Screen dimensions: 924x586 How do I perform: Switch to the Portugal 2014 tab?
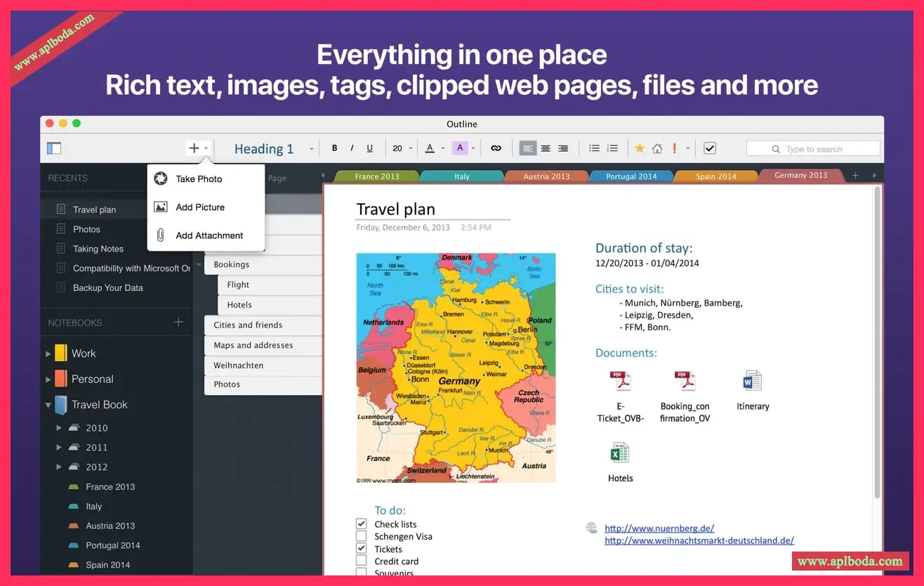click(631, 176)
